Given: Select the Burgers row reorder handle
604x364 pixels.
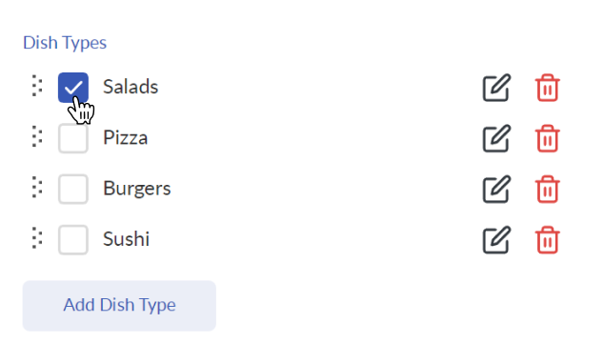Looking at the screenshot, I should pos(37,187).
